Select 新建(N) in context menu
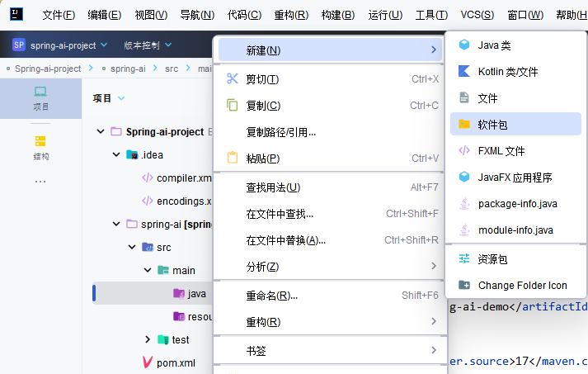This screenshot has width=588, height=374. pos(330,50)
